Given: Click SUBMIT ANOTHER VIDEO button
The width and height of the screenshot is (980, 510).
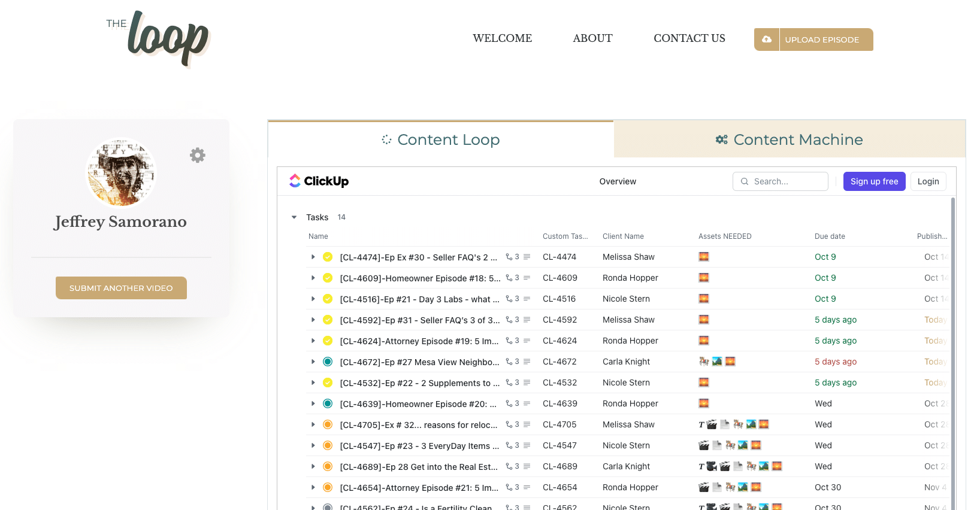Looking at the screenshot, I should (x=121, y=288).
